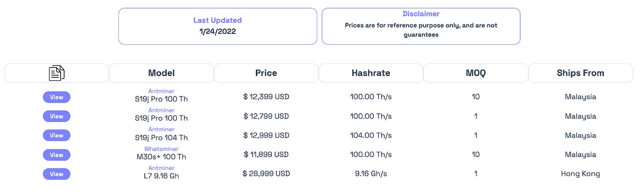Sort by the Price column header
Image resolution: width=644 pixels, height=195 pixels.
266,73
